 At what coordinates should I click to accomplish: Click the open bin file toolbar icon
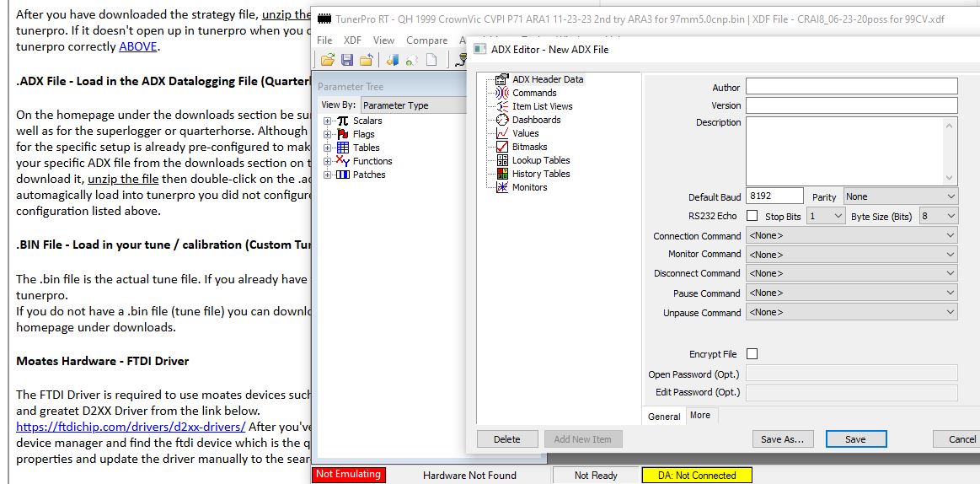coord(328,60)
